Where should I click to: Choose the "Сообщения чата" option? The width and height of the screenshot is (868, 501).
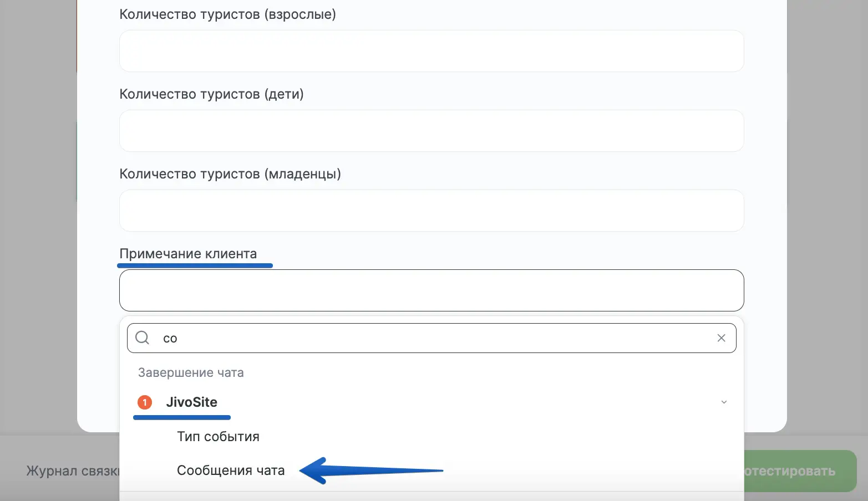[231, 471]
